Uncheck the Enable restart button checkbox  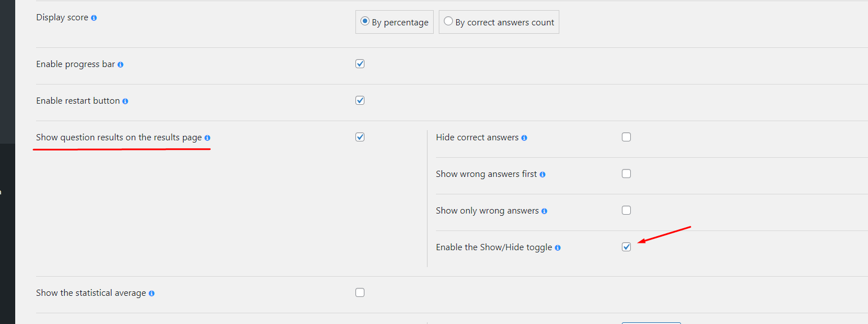click(x=360, y=100)
